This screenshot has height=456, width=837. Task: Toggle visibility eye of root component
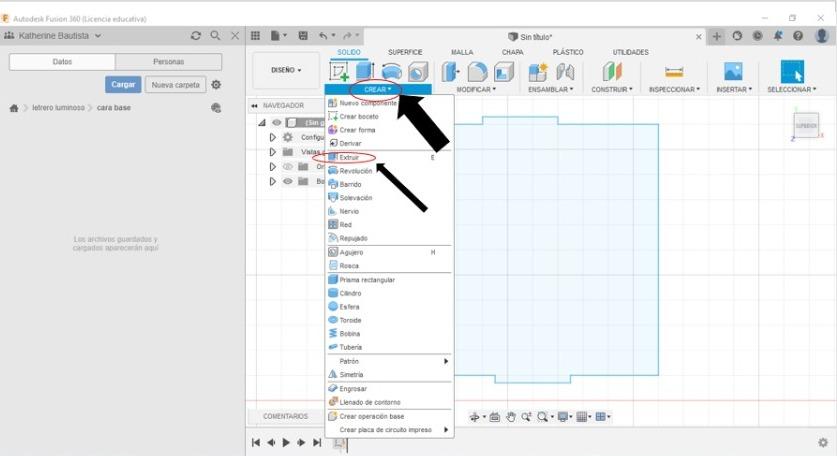pos(277,123)
